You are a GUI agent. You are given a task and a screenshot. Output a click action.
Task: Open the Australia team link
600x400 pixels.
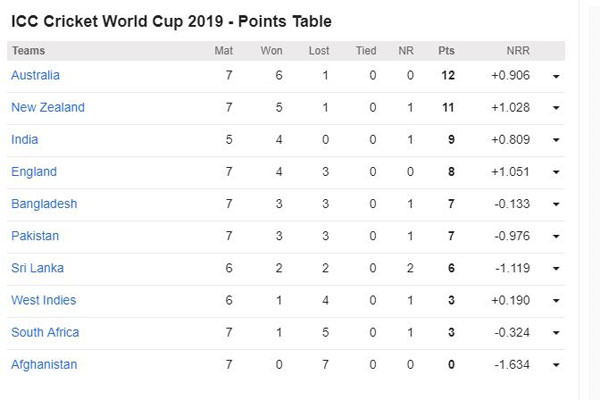[35, 75]
